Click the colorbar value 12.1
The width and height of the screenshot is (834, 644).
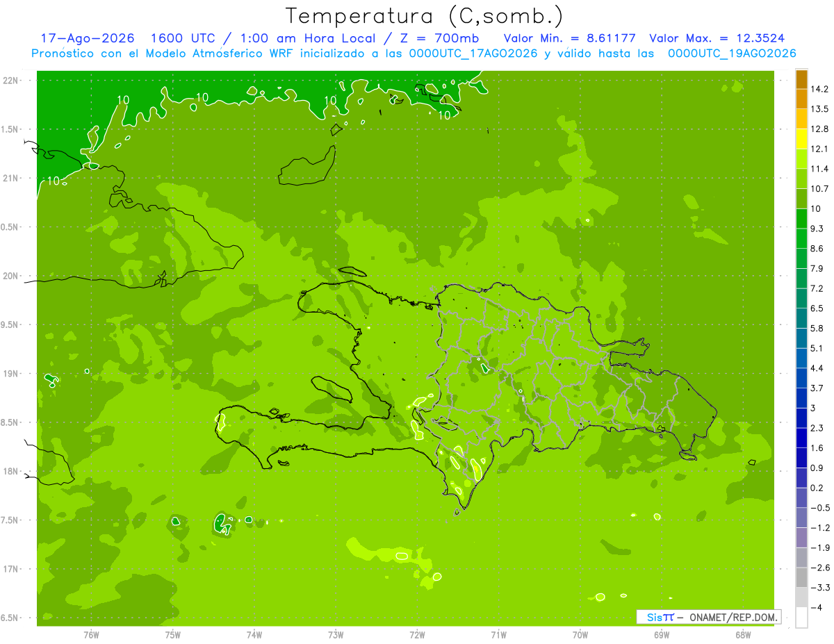pyautogui.click(x=819, y=149)
